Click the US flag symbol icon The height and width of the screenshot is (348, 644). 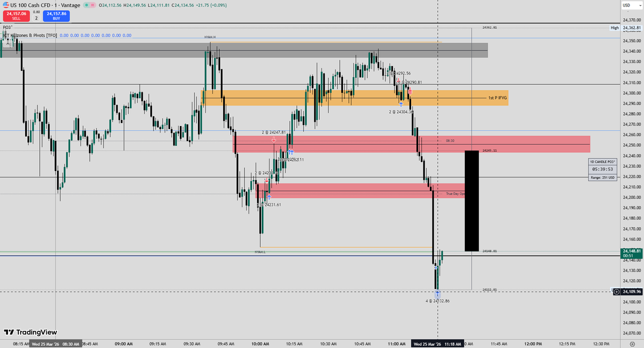5,4
